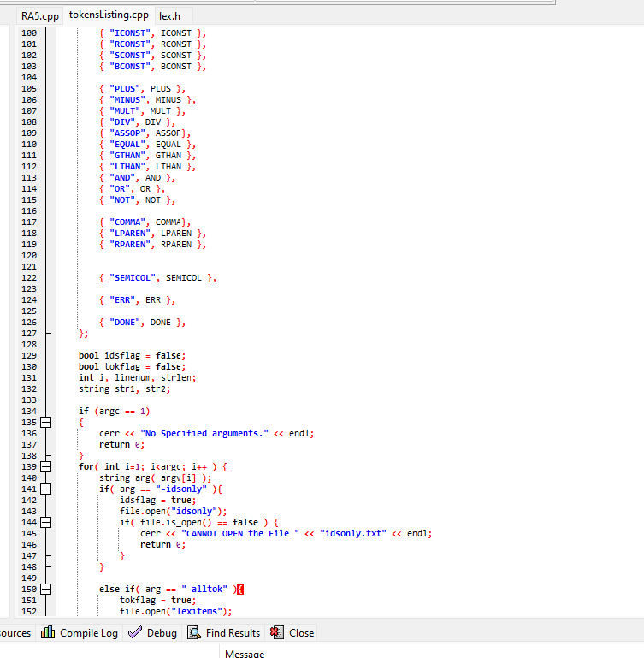Select the tokensListing.cpp tab

click(x=109, y=15)
